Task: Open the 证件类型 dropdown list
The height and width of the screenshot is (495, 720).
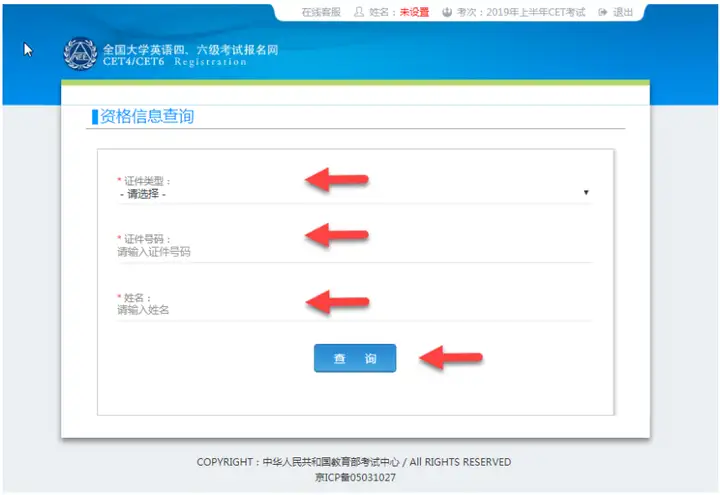Action: [354, 194]
